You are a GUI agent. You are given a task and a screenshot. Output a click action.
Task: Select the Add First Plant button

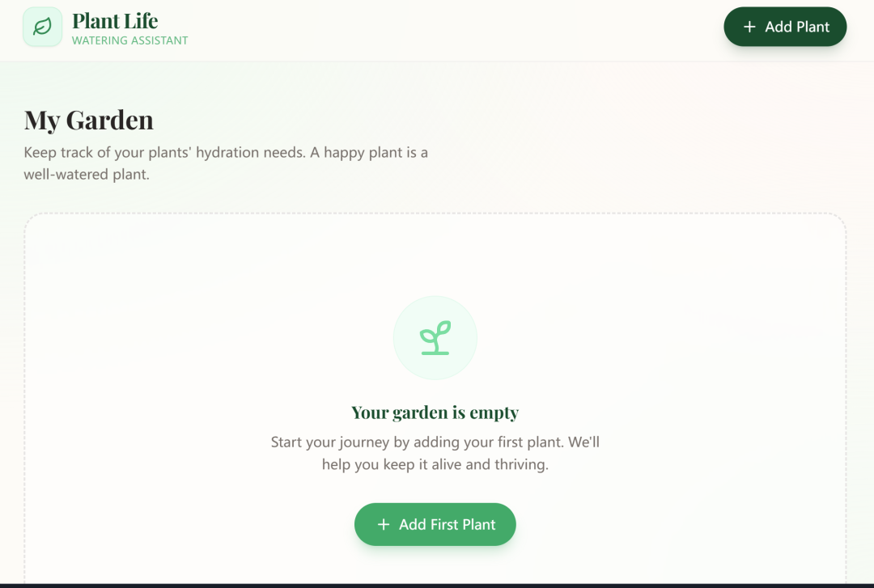click(435, 524)
